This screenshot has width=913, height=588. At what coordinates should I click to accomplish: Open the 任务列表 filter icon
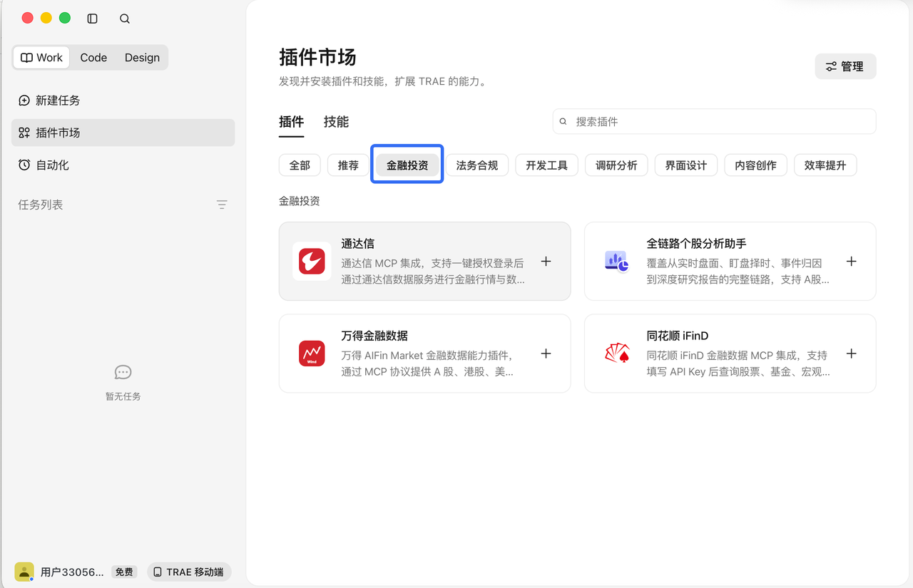click(222, 205)
